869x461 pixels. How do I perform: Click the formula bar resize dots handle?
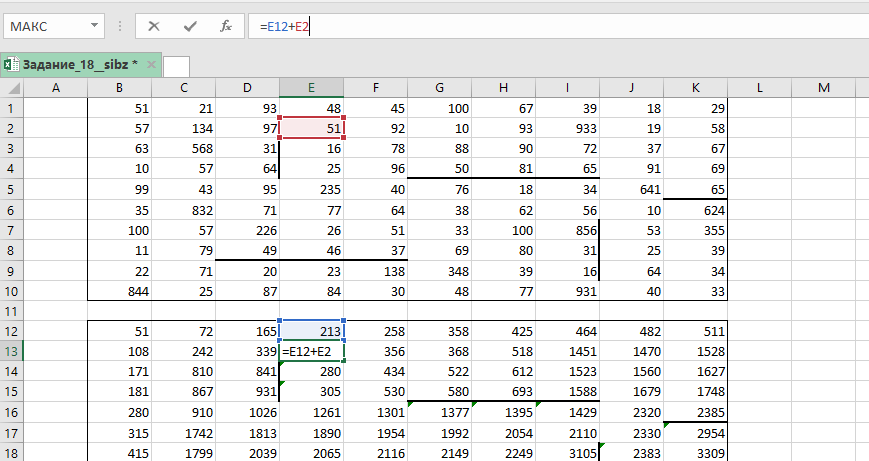pos(119,26)
